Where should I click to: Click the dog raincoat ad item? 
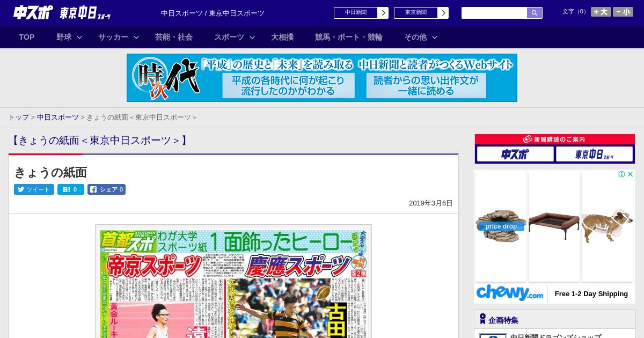point(607,226)
